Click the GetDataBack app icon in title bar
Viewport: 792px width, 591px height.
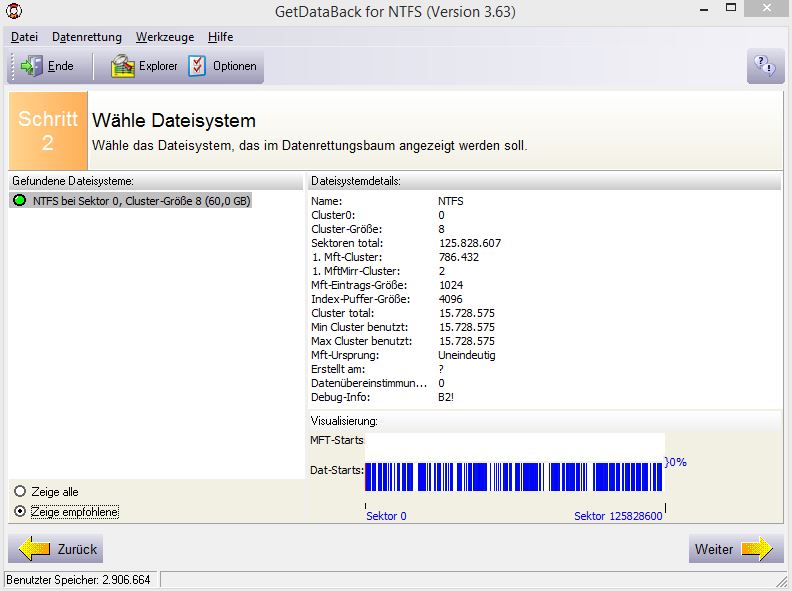[14, 11]
